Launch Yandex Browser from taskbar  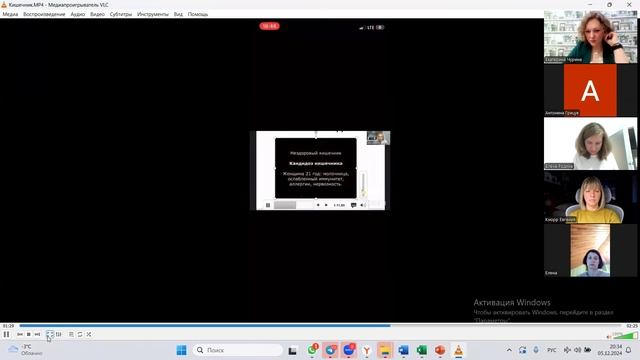click(367, 350)
